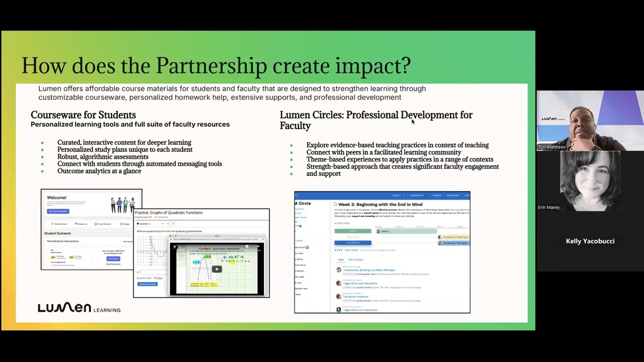
Task: Click the Submit Question button
Action: pos(147,284)
